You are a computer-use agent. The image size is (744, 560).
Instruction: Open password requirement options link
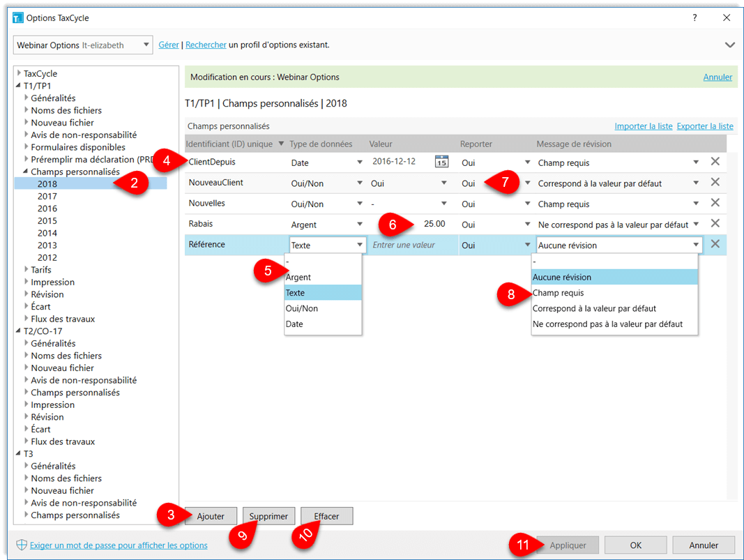click(119, 545)
